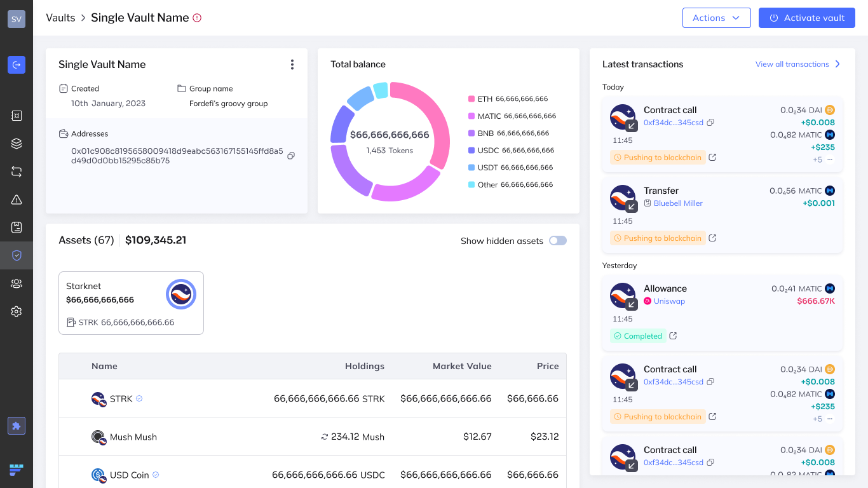Click the Activate vault button
Screen dimensions: 868x488
[807, 18]
